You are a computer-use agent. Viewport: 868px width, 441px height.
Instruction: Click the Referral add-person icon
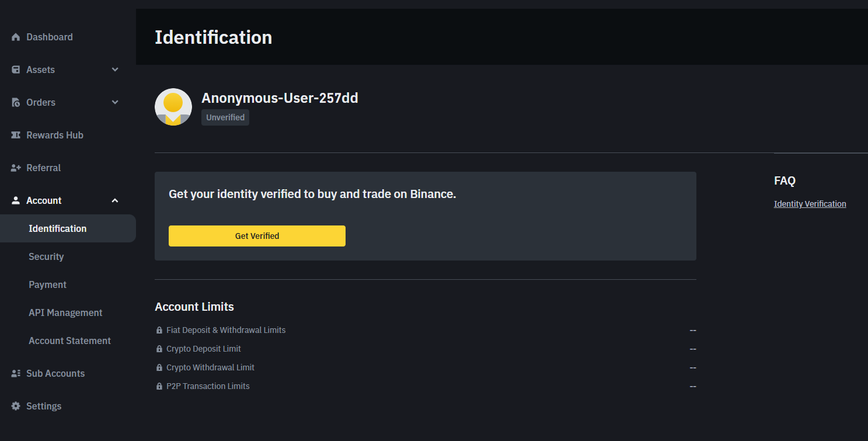[16, 168]
